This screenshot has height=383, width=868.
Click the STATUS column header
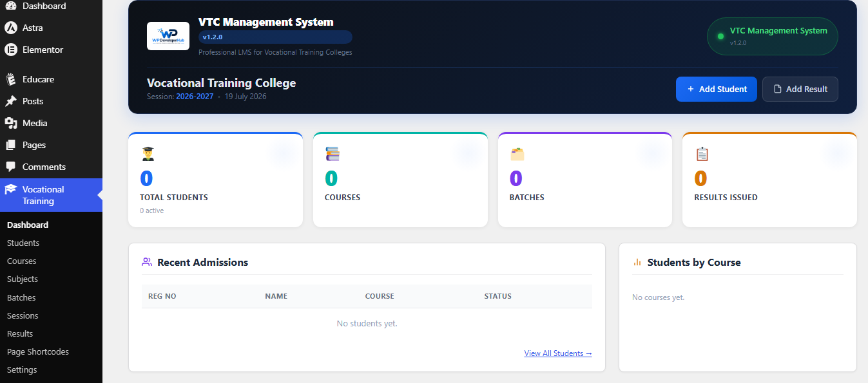pos(498,296)
